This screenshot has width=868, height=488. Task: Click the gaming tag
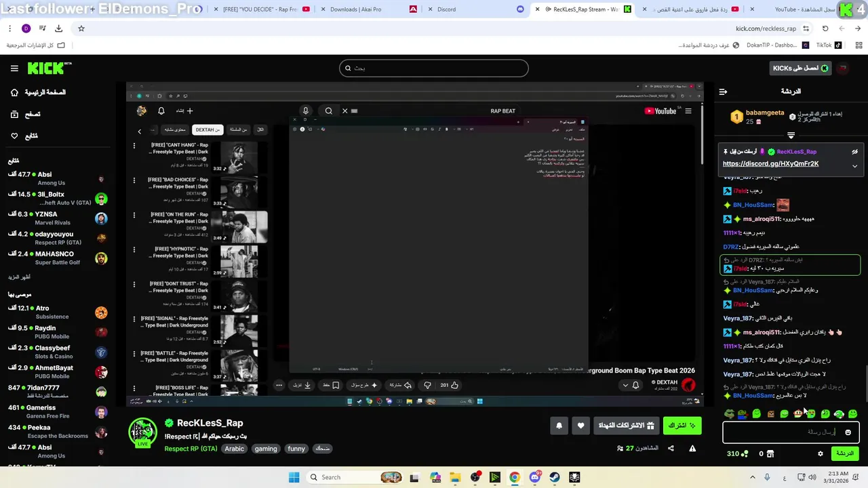[266, 449]
